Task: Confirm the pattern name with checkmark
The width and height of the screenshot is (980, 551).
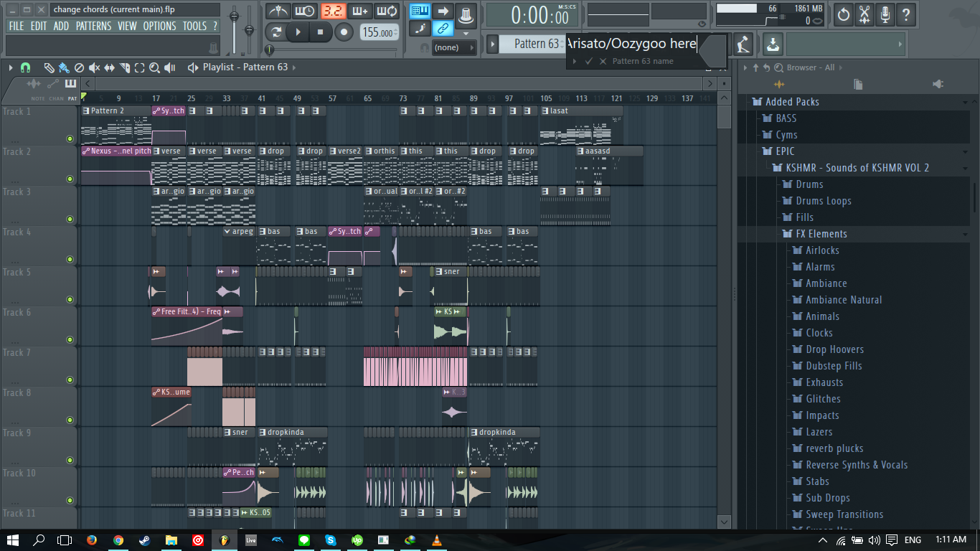Action: pos(589,61)
